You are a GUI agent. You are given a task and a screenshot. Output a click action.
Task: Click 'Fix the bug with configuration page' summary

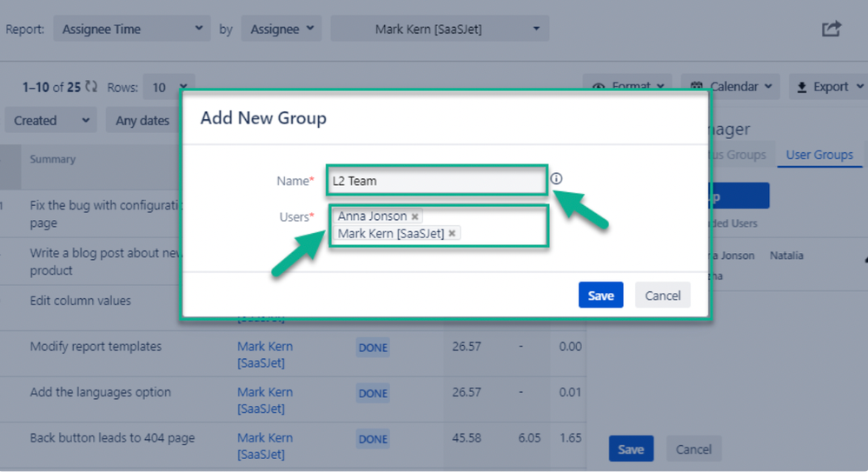[105, 214]
